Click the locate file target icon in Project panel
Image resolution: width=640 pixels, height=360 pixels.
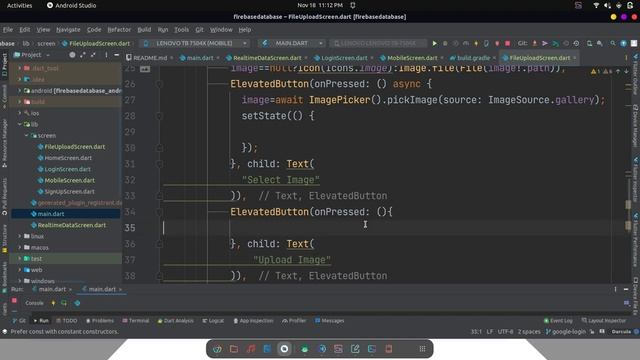point(72,55)
